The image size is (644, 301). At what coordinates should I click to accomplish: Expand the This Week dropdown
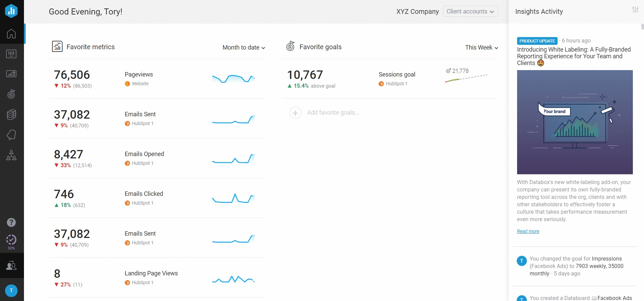(x=481, y=48)
